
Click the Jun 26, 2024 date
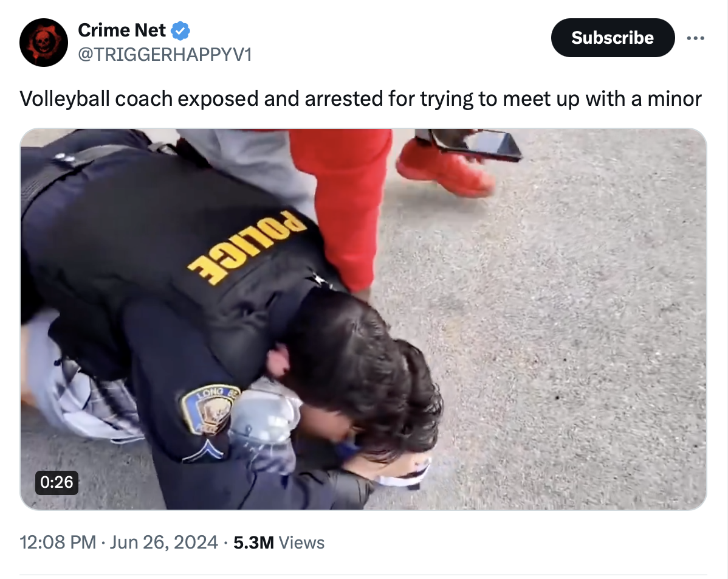click(163, 543)
